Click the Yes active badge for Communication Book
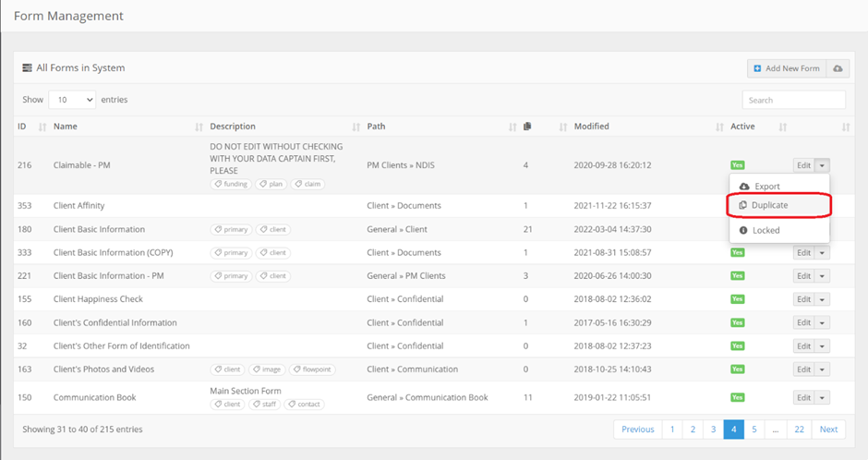This screenshot has width=868, height=460. [738, 397]
